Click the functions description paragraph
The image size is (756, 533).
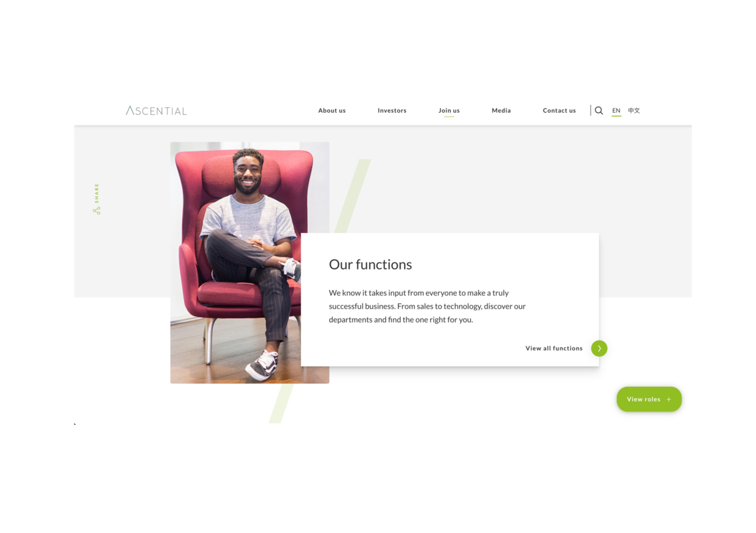pos(427,306)
